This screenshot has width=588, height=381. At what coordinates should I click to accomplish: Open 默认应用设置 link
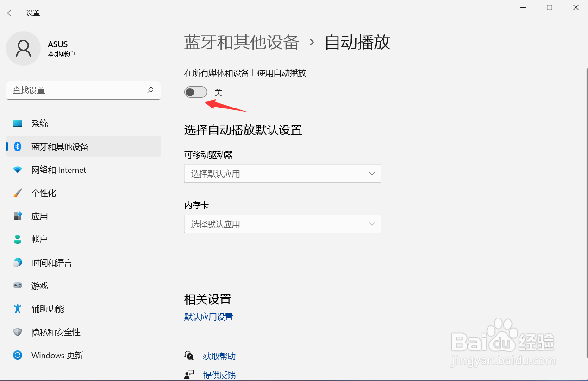208,317
